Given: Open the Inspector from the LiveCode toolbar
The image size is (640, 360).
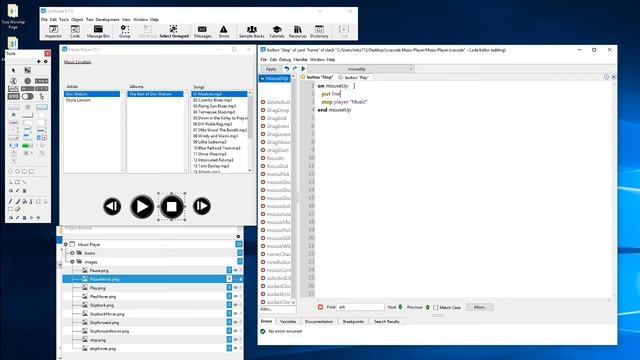Looking at the screenshot, I should (x=53, y=31).
